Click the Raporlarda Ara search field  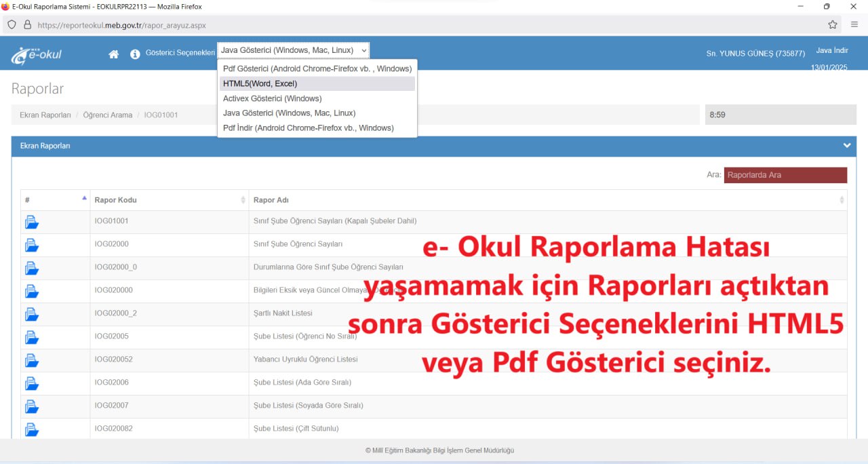point(785,175)
